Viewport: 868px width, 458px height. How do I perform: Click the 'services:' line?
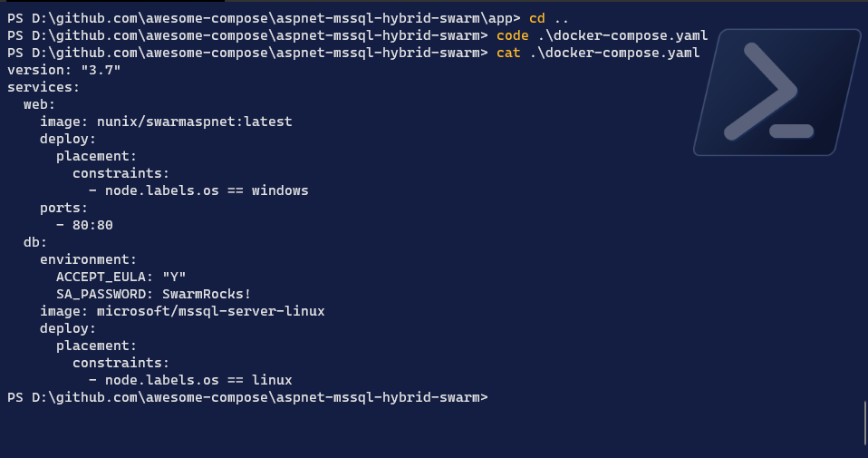43,87
